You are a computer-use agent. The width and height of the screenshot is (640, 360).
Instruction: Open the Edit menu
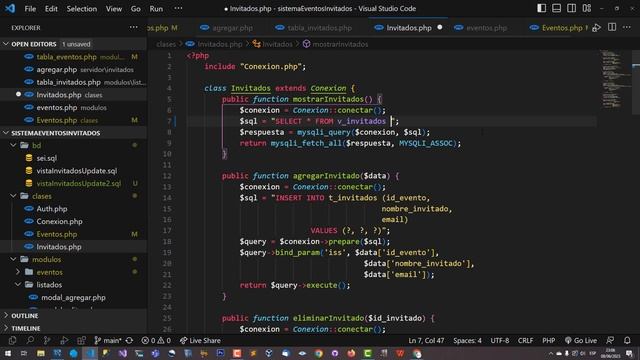51,9
